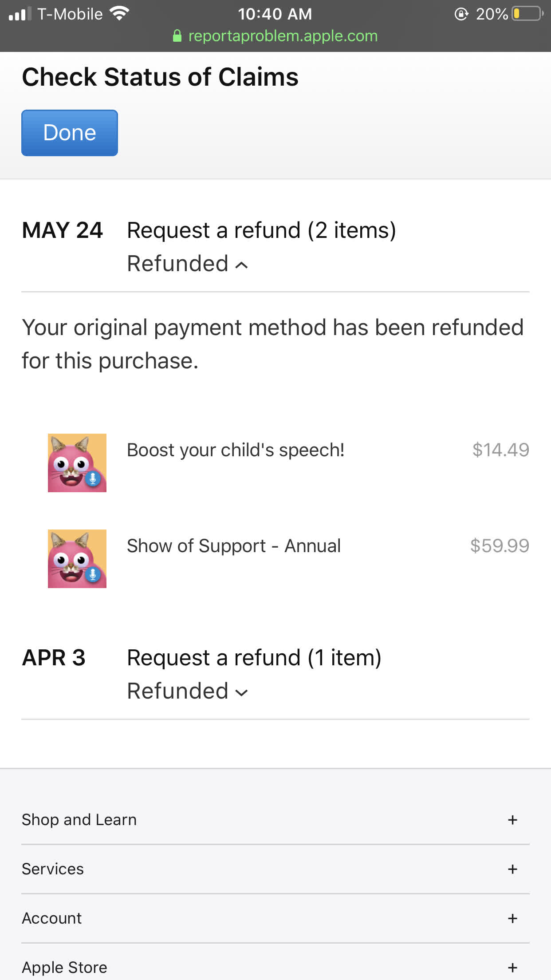Tap the reportaproblem.apple.com address bar

click(x=283, y=36)
